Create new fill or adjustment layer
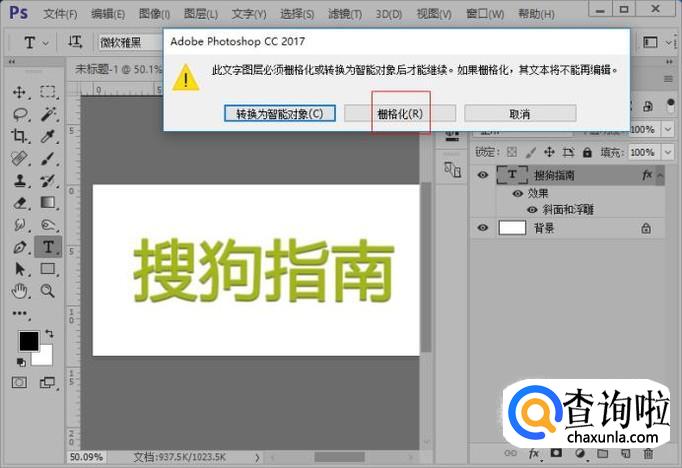 579,454
